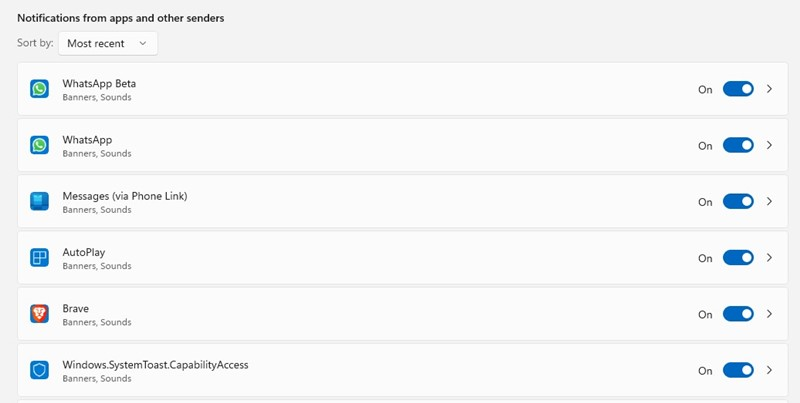Disable WhatsApp notifications toggle
The width and height of the screenshot is (800, 403).
pos(738,145)
